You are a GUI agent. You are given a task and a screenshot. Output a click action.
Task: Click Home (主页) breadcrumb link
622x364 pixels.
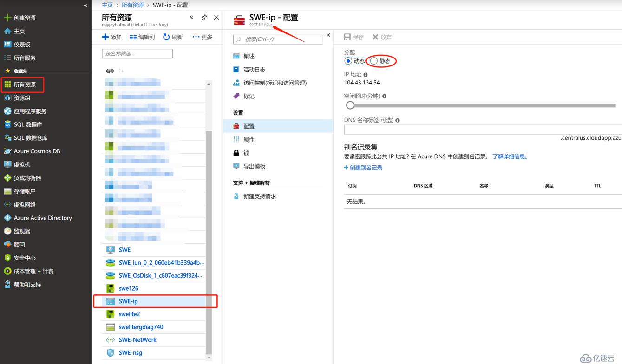coord(107,5)
